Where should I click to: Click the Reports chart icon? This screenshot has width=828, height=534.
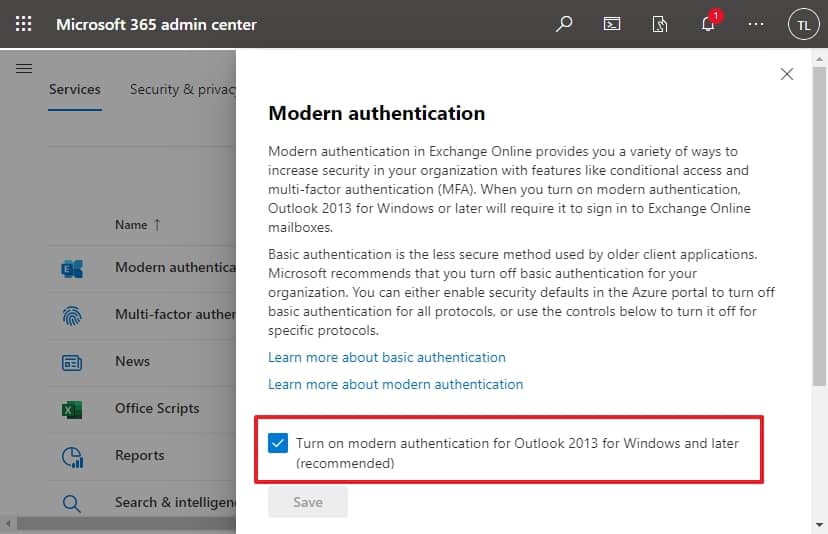[72, 457]
